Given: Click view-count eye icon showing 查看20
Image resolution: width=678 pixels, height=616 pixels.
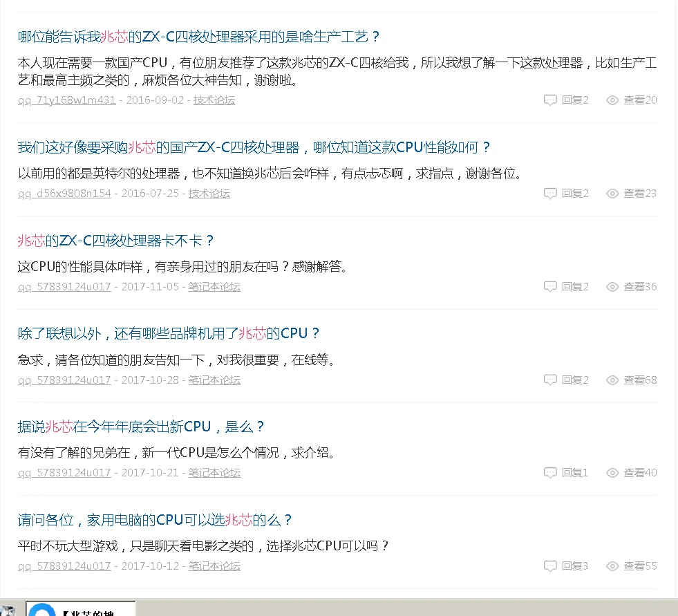Looking at the screenshot, I should 612,100.
